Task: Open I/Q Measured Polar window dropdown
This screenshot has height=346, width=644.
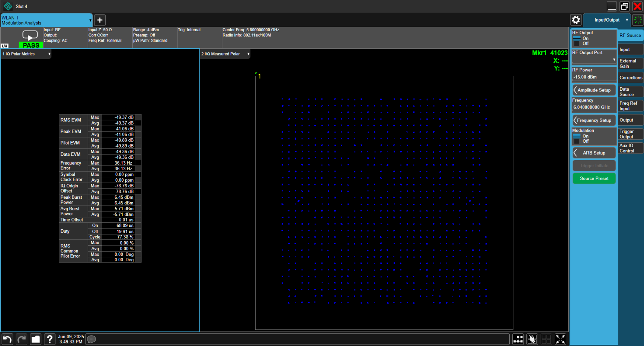Action: [248, 54]
